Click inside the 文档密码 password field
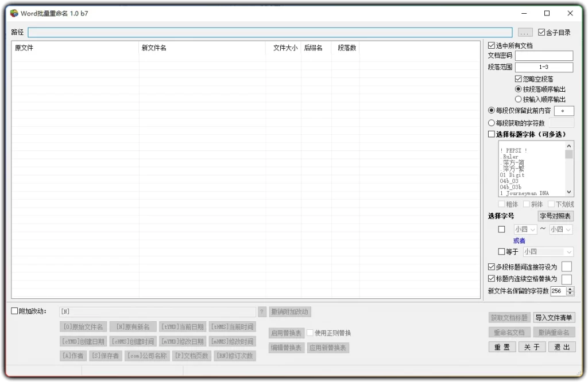 [544, 55]
